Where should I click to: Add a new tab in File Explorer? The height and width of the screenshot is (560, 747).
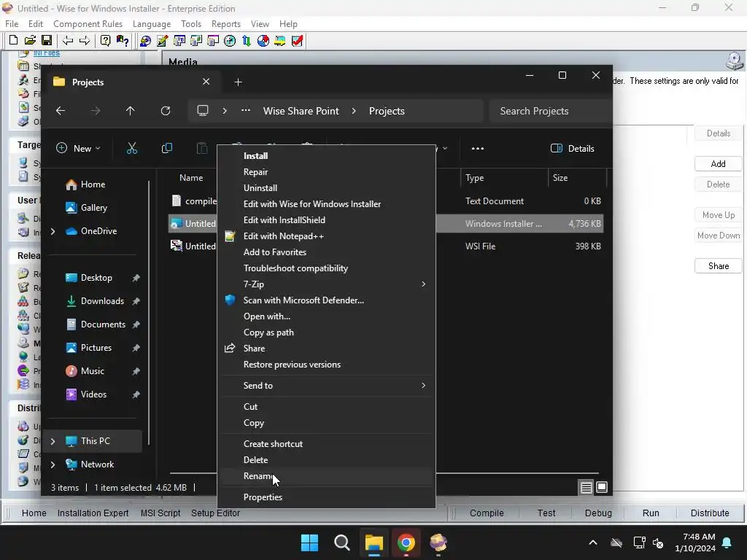[x=239, y=82]
